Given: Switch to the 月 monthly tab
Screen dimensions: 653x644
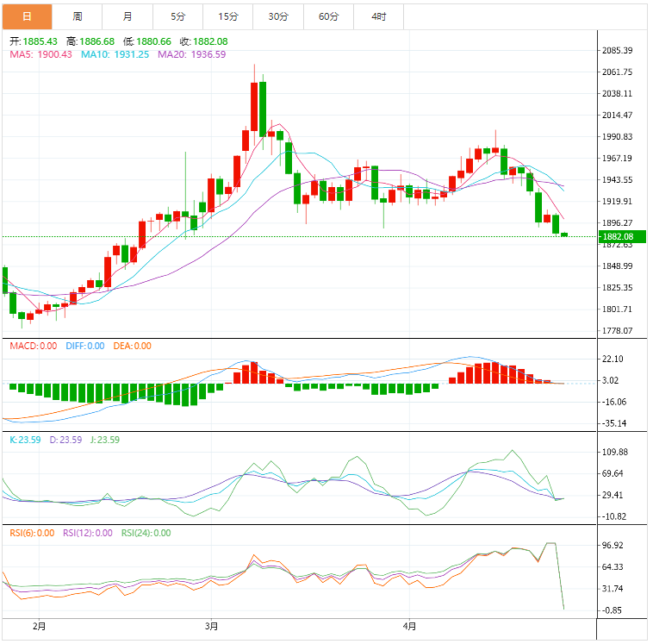Looking at the screenshot, I should (127, 16).
